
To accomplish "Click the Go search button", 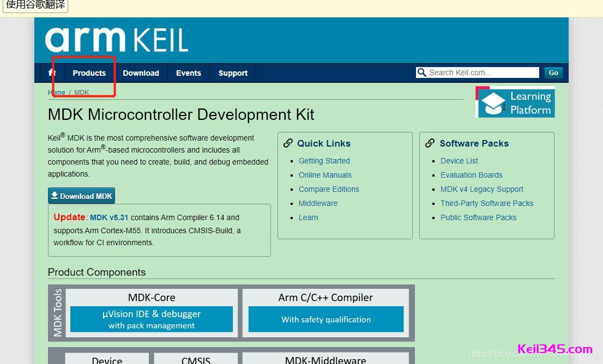I will tap(553, 72).
